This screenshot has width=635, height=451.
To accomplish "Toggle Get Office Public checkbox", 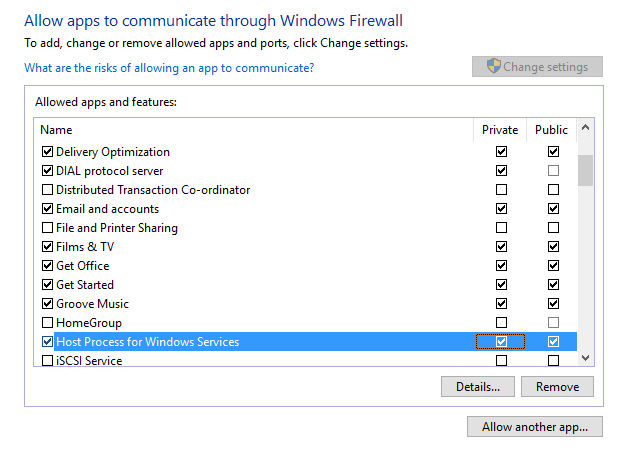I will (553, 266).
